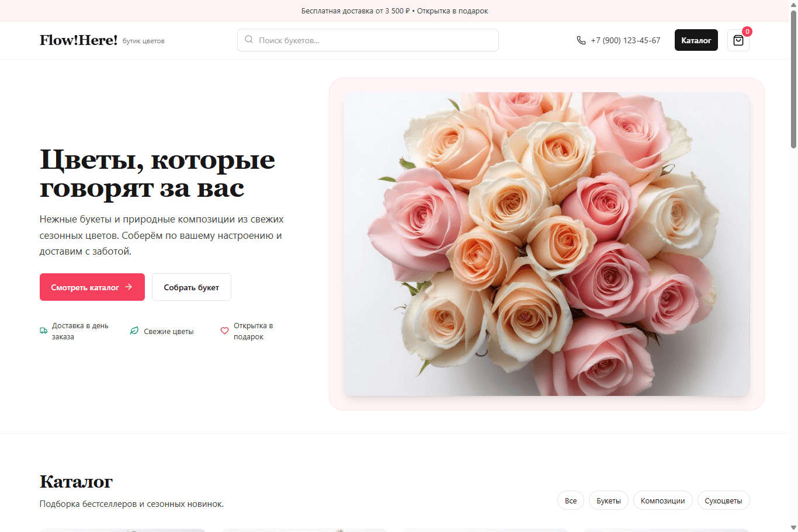Click the arrow icon inside 'Смотреть каталог' button
798x532 pixels.
point(128,287)
